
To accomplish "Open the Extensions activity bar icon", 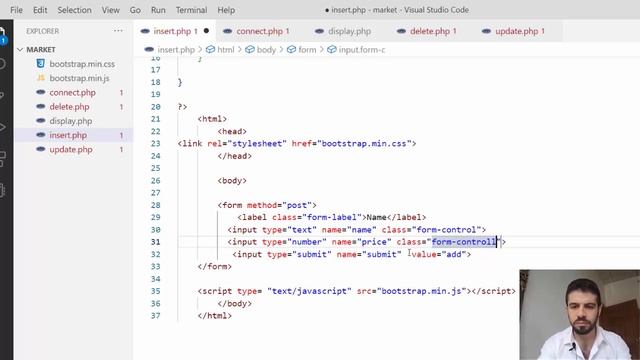I will 2,158.
